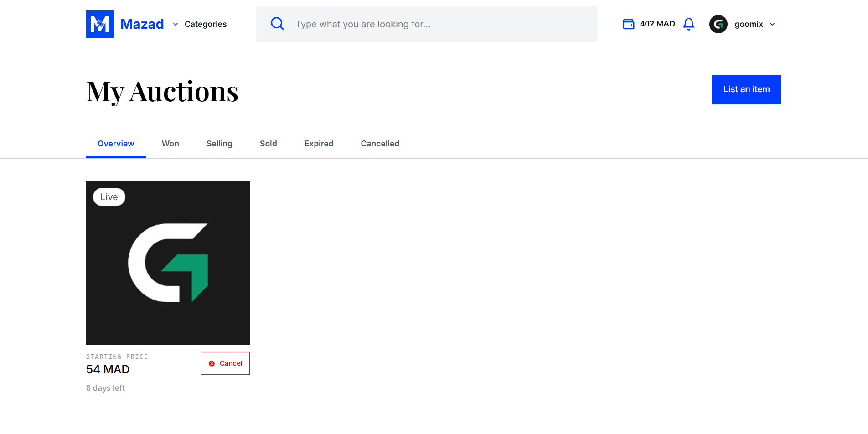Select the Overview tab

[116, 144]
